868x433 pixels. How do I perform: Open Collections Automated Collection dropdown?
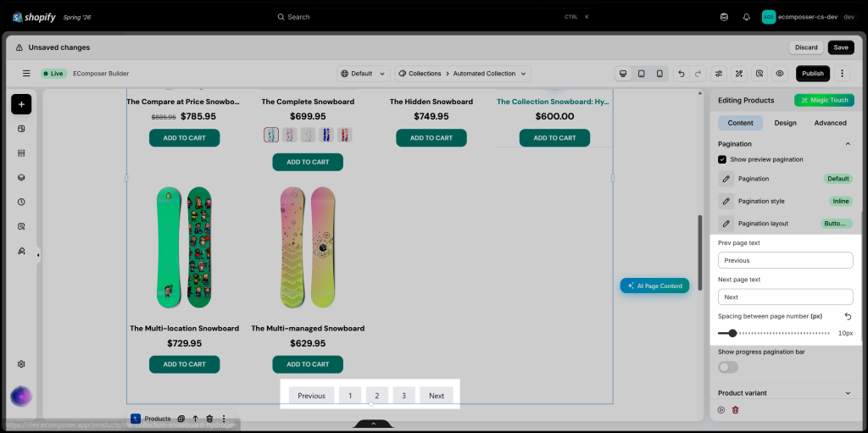(463, 74)
